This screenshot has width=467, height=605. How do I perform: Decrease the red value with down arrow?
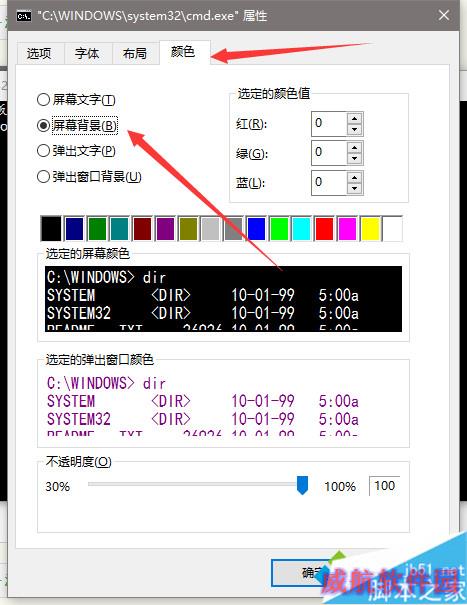[354, 129]
